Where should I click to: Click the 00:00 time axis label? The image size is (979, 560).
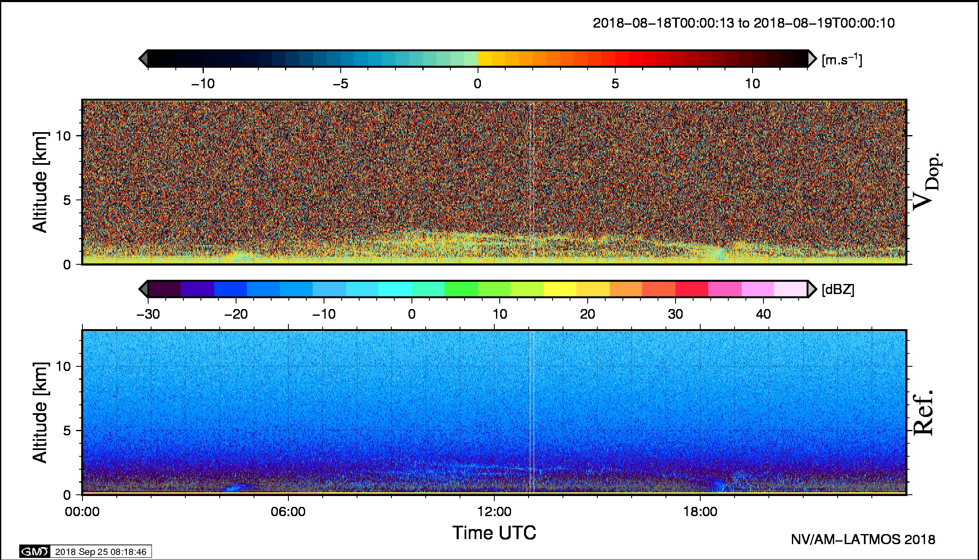point(82,512)
